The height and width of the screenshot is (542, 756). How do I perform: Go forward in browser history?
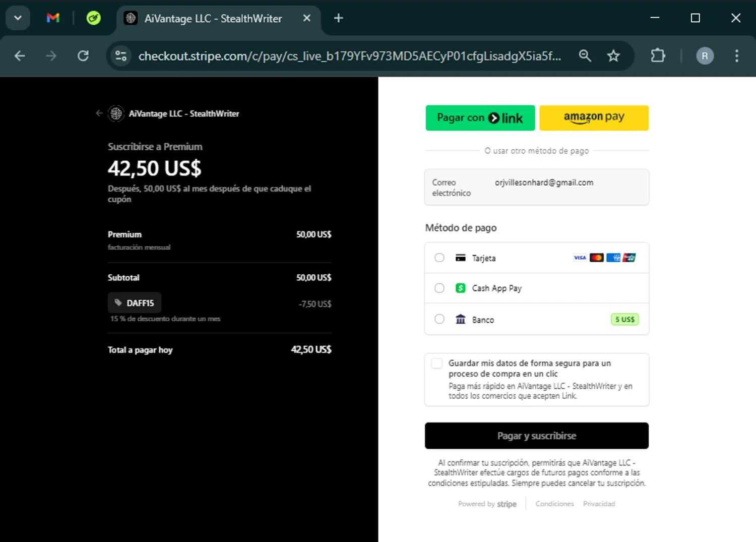(x=51, y=56)
